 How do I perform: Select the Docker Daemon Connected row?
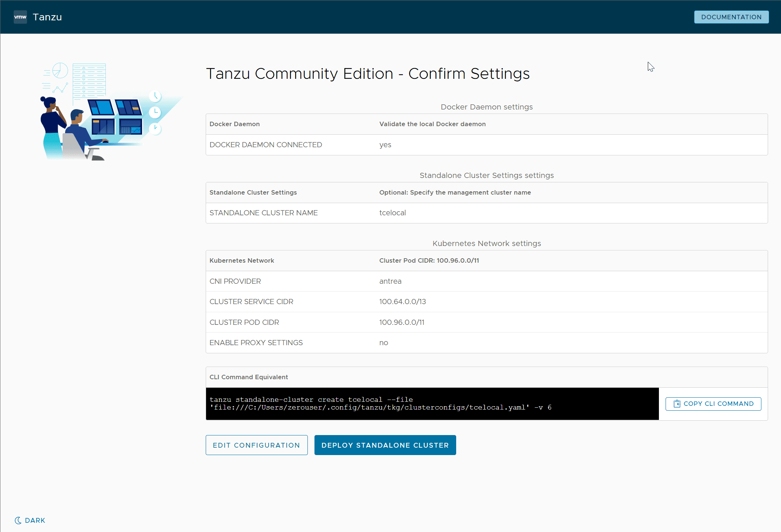(x=486, y=145)
